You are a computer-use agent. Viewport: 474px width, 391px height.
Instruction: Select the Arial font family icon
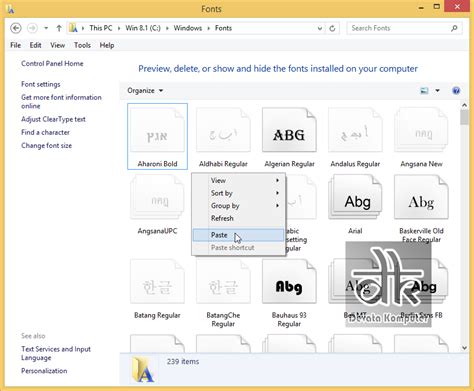click(355, 197)
